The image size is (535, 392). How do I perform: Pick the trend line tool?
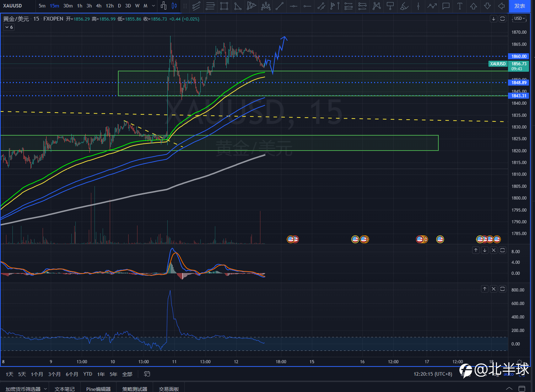(x=280, y=6)
